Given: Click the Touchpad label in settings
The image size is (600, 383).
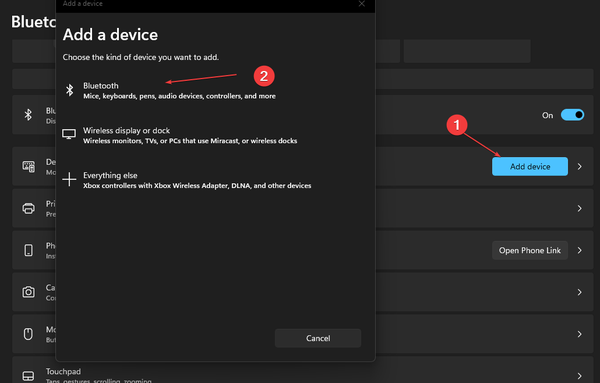Looking at the screenshot, I should 63,372.
